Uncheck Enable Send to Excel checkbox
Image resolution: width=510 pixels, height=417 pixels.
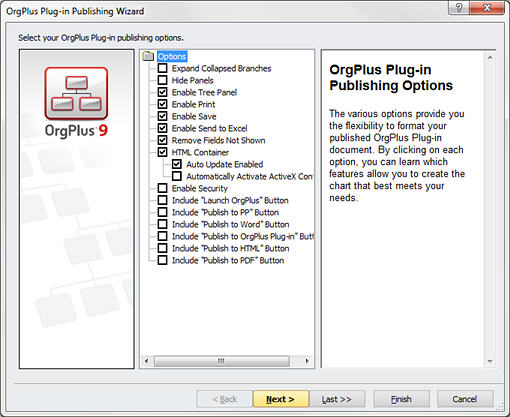point(162,128)
